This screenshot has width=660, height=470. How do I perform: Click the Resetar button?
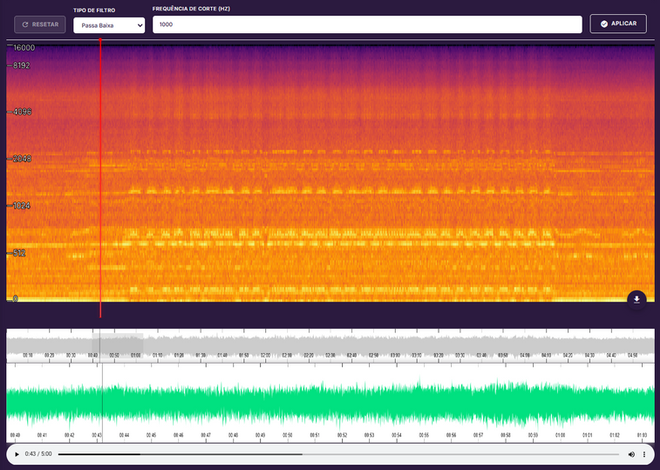pos(40,24)
